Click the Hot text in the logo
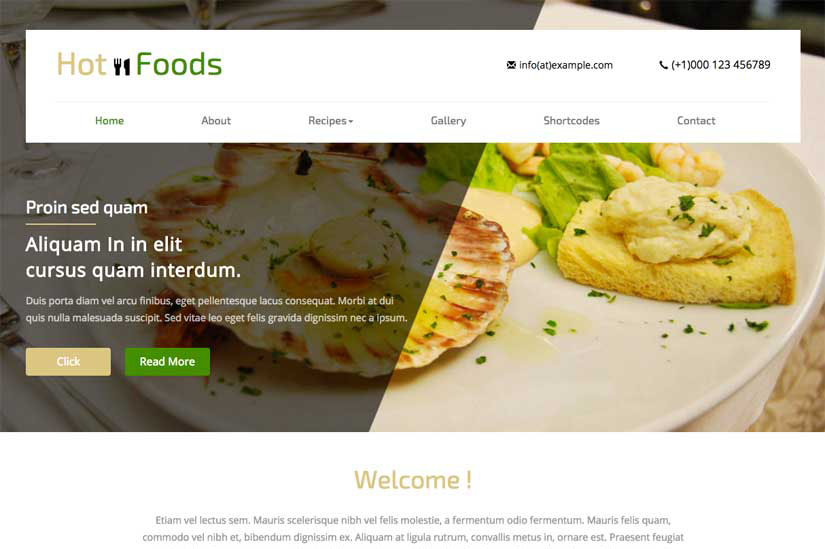 [82, 65]
